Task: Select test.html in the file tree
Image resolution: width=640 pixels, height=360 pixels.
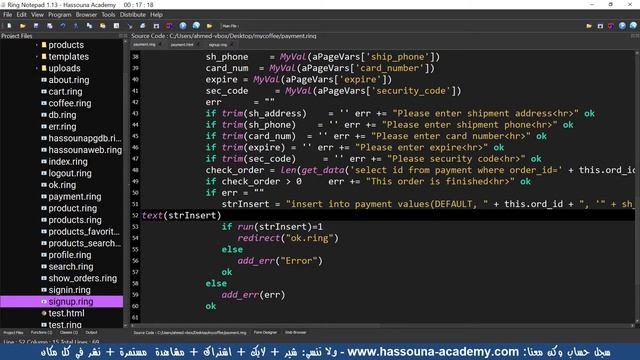Action: 66,313
